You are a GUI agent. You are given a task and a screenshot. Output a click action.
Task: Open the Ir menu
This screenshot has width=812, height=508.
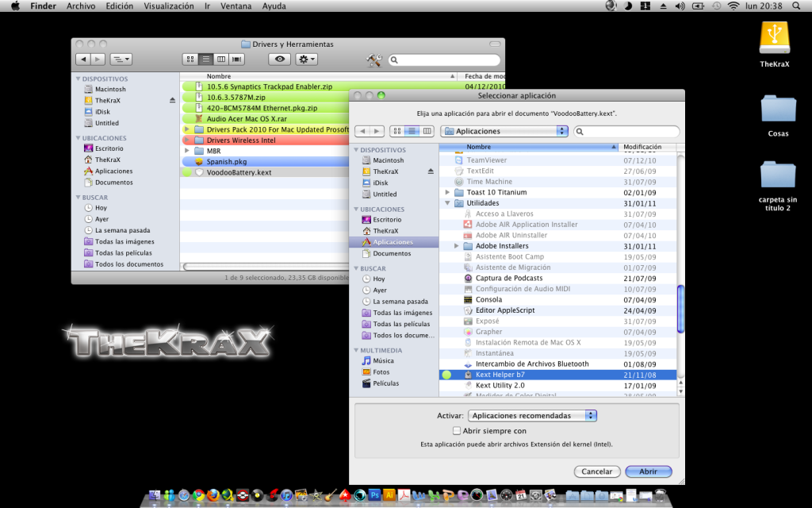click(207, 6)
